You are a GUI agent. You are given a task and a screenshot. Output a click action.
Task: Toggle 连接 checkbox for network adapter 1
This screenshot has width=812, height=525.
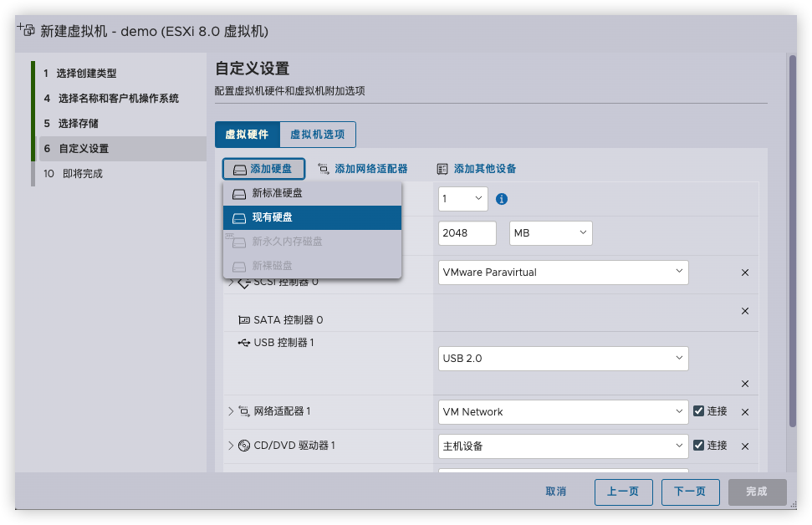tap(699, 411)
